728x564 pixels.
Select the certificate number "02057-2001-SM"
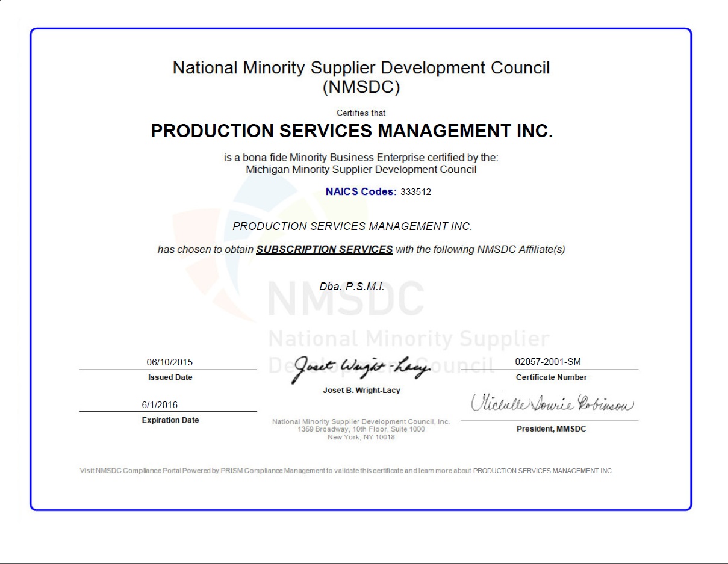click(x=549, y=362)
